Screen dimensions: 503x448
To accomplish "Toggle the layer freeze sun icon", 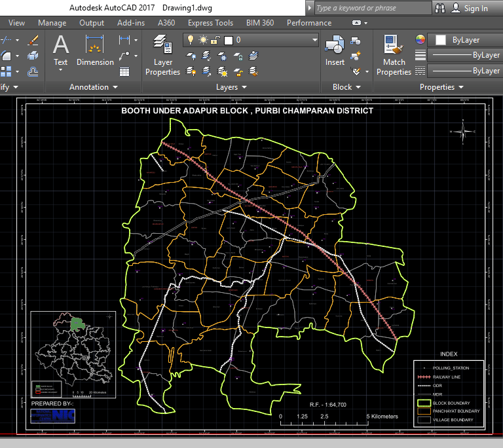I will [x=203, y=40].
